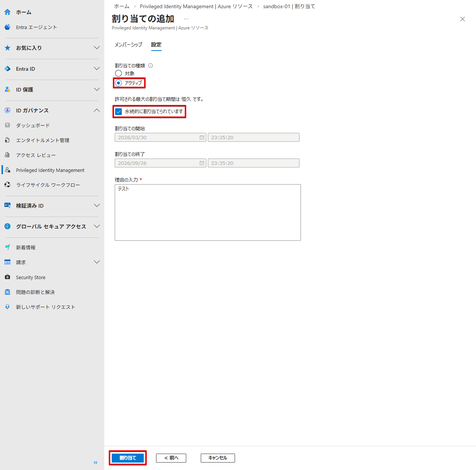The height and width of the screenshot is (470, 476).
Task: Click the お気に入り star icon
Action: click(x=7, y=48)
